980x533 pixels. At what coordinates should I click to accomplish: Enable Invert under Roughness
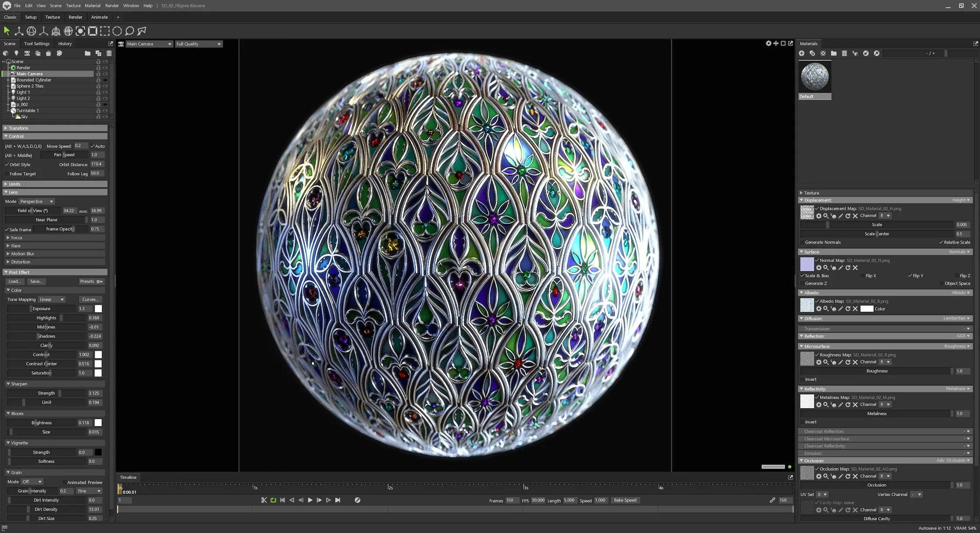tap(802, 379)
